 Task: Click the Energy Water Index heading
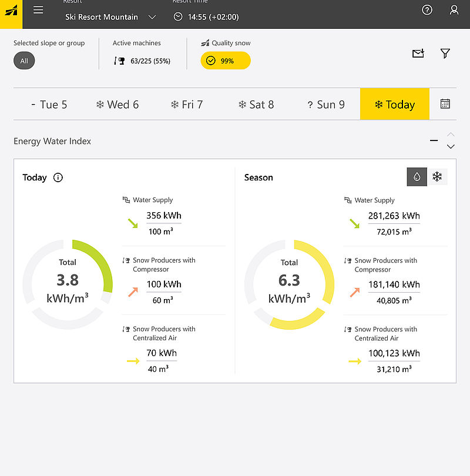pos(52,141)
